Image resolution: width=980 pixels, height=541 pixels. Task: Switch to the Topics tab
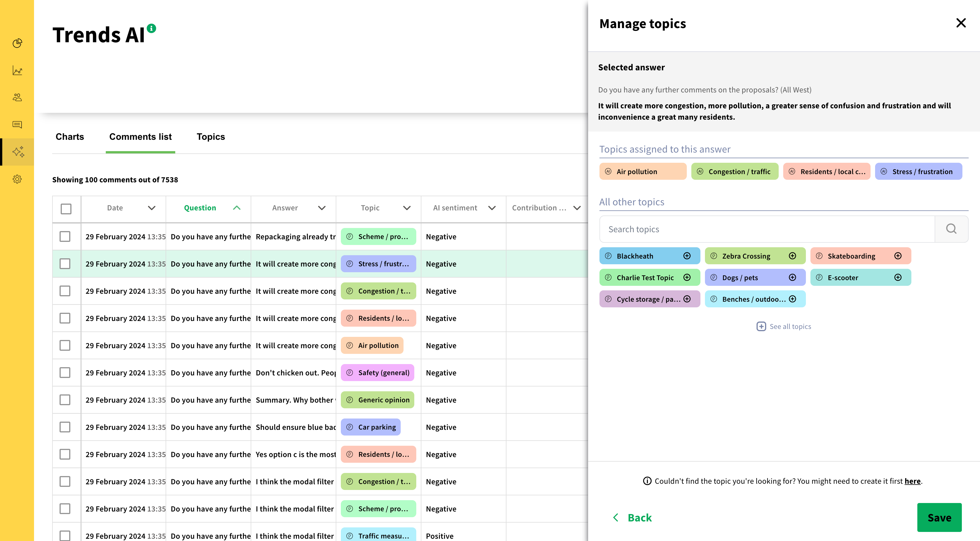[210, 137]
